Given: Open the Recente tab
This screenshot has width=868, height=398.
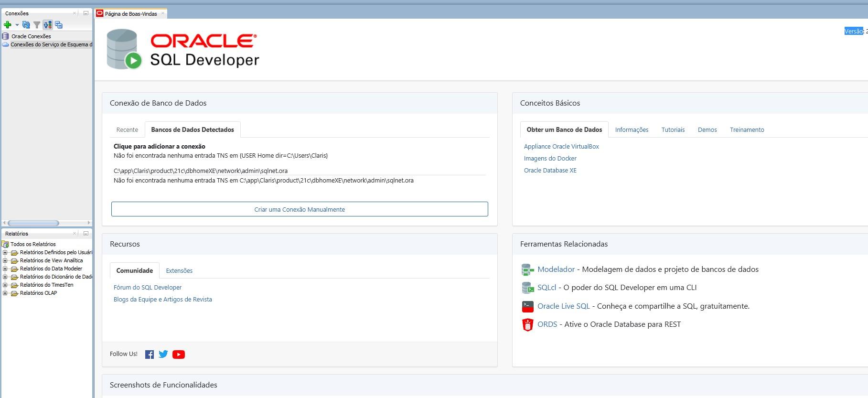Looking at the screenshot, I should [x=127, y=129].
